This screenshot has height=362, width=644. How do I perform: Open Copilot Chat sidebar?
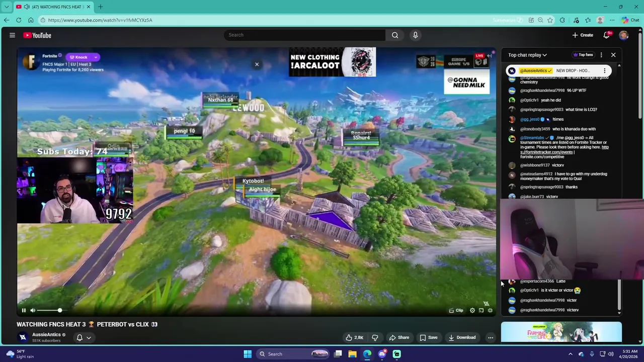pos(630,20)
